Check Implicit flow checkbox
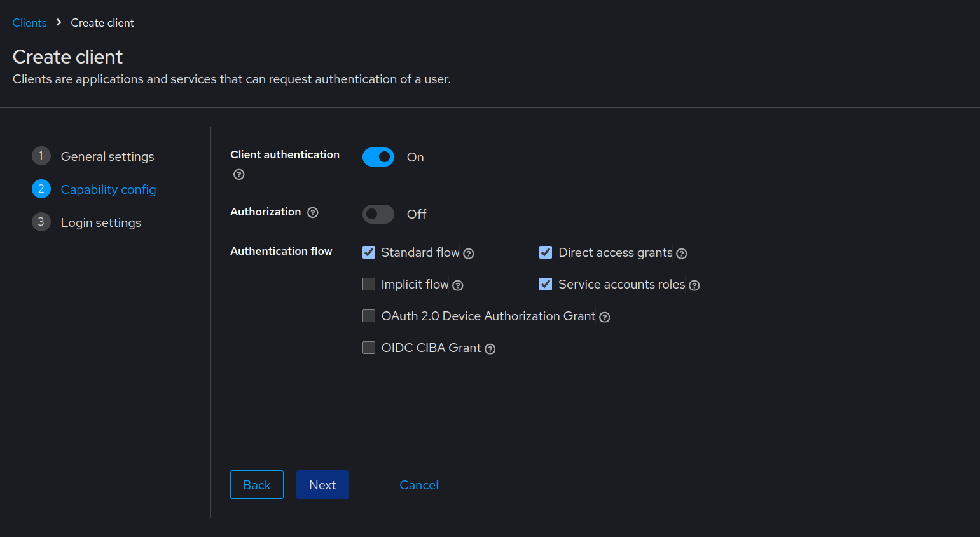The width and height of the screenshot is (980, 537). point(369,284)
